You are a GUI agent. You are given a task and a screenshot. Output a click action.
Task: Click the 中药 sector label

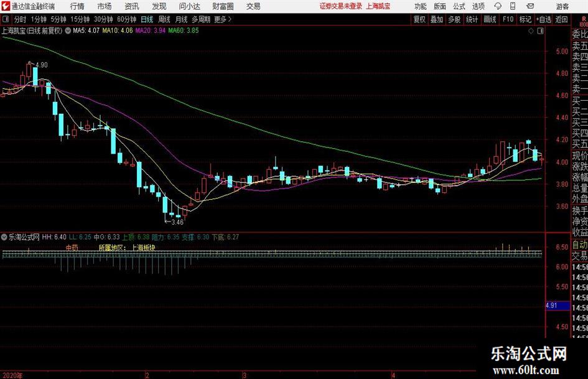click(72, 248)
